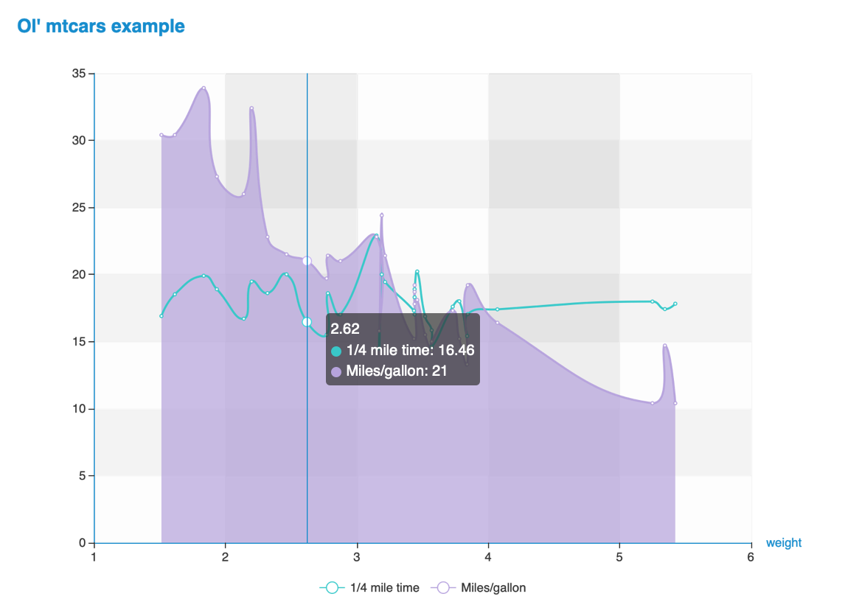Click the x-axis tick label 6
The height and width of the screenshot is (616, 845).
point(751,557)
